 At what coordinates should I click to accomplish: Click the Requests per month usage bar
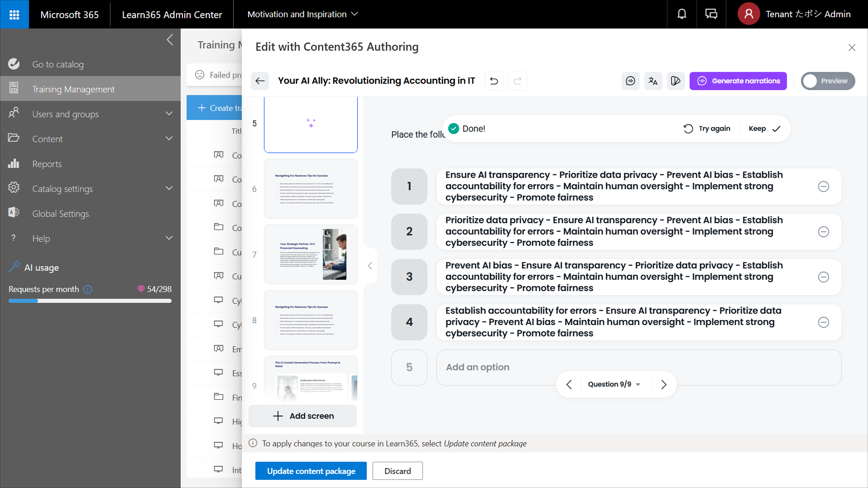[90, 301]
